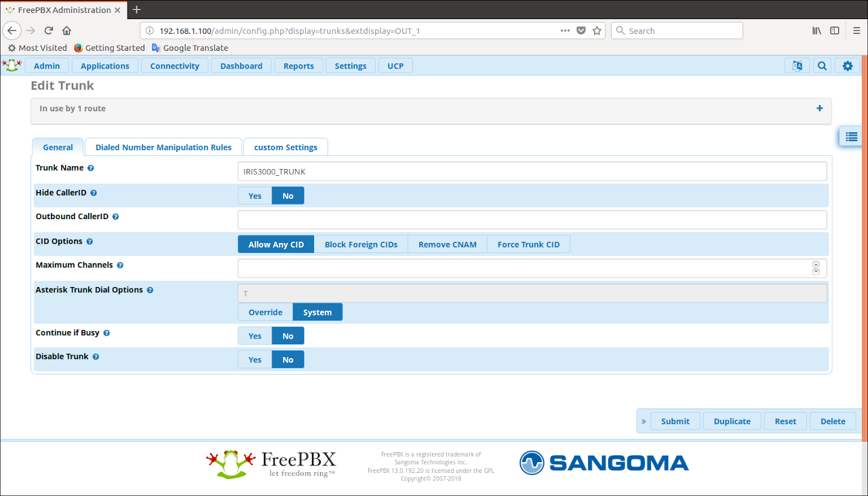Click the browser reload page icon
This screenshot has height=496, width=868.
[49, 31]
